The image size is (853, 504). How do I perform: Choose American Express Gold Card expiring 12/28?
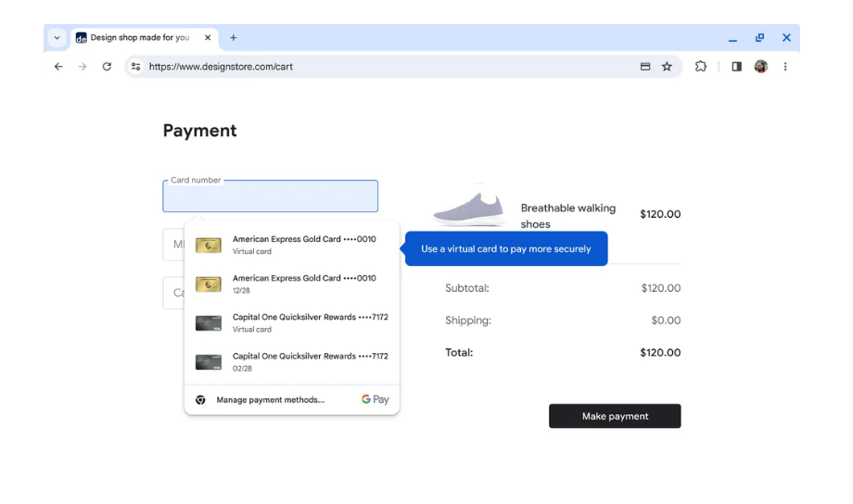coord(292,283)
